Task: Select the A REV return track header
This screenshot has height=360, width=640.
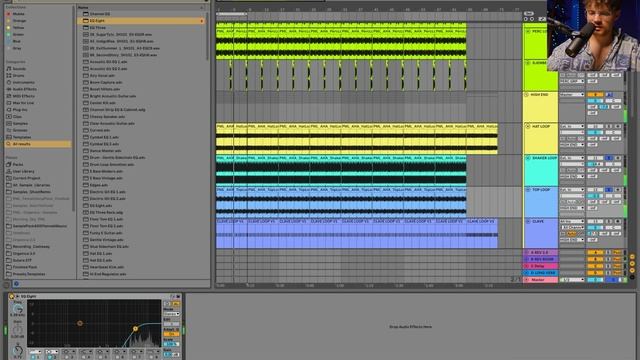Action: coord(541,253)
